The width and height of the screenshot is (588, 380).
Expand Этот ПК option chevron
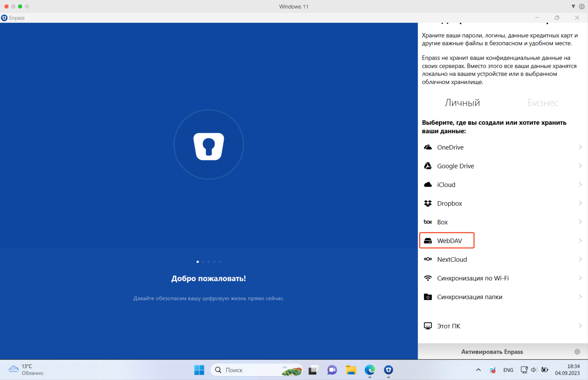click(580, 326)
